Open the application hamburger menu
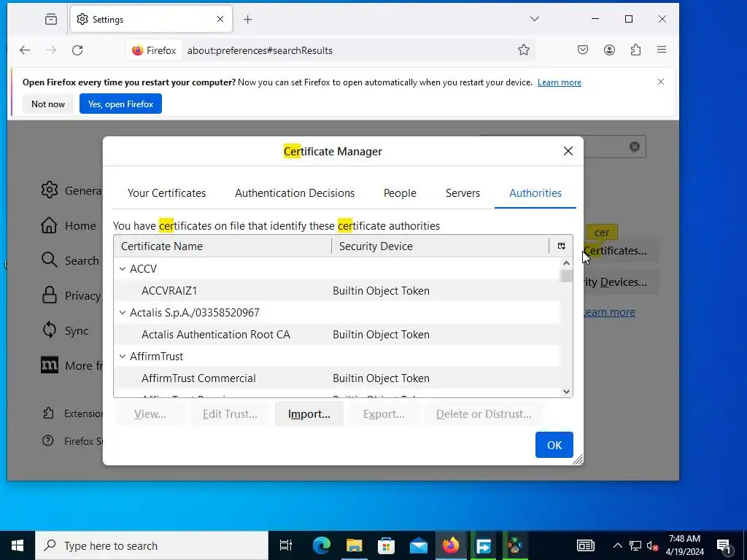Viewport: 747px width, 560px height. (662, 50)
